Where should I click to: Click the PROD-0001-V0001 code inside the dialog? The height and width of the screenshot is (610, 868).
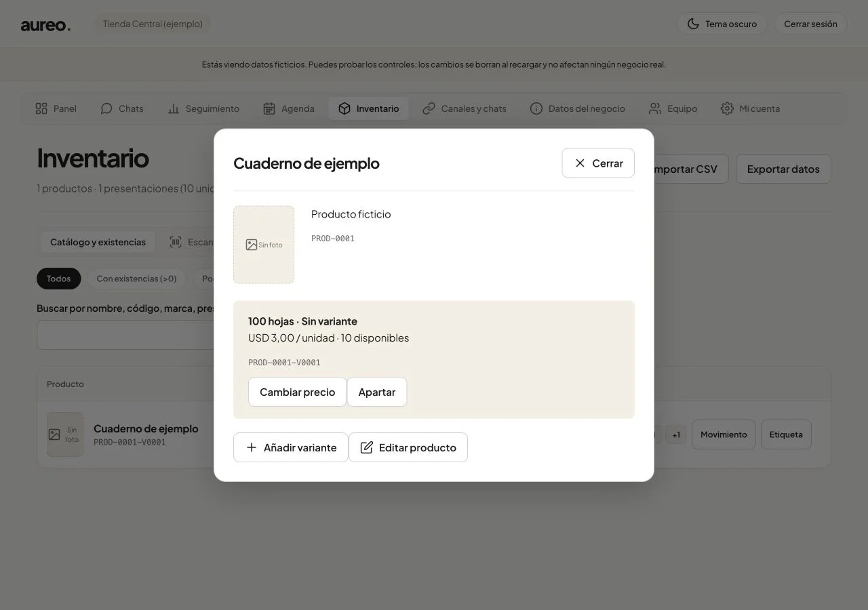point(284,363)
